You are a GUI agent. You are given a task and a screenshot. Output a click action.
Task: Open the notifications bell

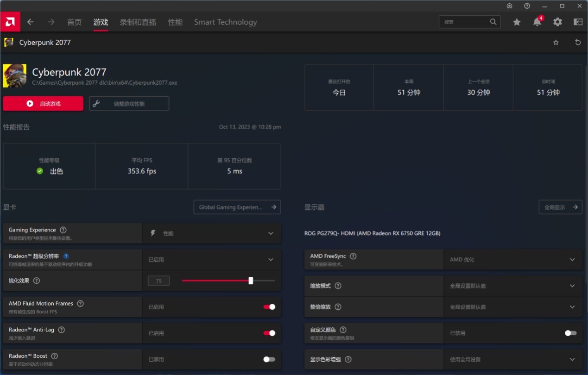click(537, 22)
